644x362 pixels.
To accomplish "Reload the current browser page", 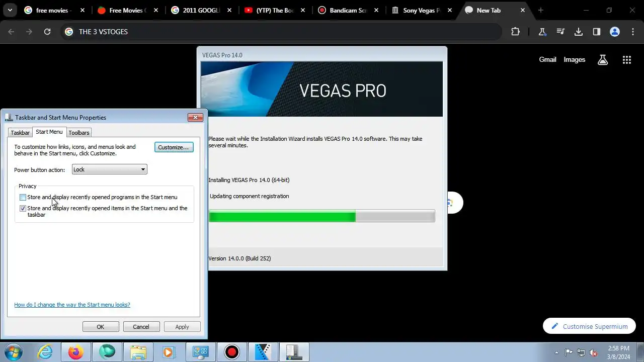I will [x=47, y=32].
